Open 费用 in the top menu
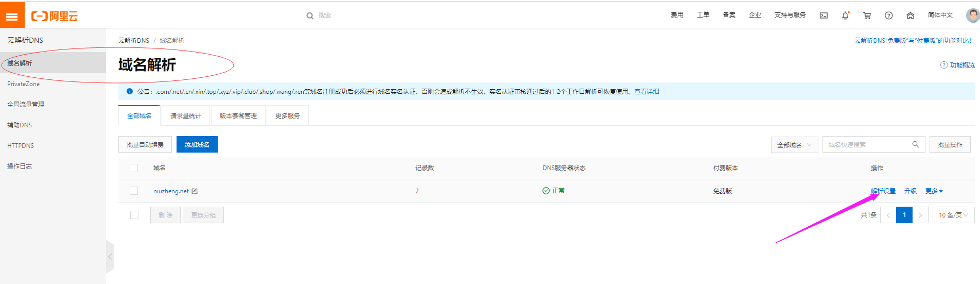 pos(677,15)
